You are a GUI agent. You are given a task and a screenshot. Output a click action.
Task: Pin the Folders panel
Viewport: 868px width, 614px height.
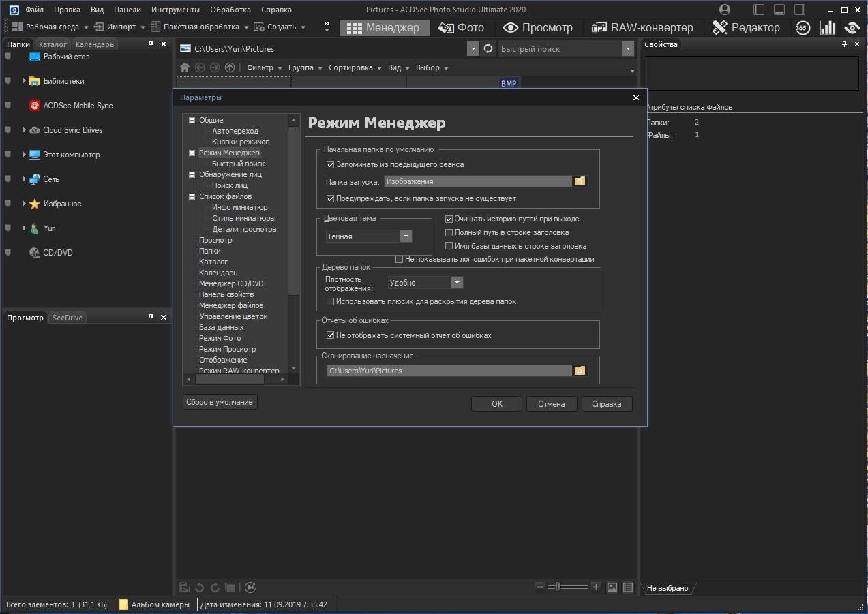pyautogui.click(x=151, y=44)
